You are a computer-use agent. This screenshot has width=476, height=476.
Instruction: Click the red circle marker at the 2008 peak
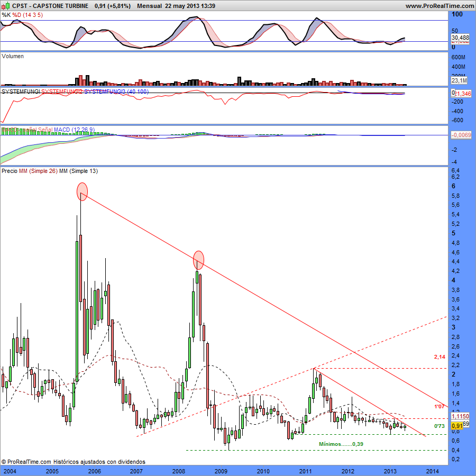pyautogui.click(x=198, y=260)
